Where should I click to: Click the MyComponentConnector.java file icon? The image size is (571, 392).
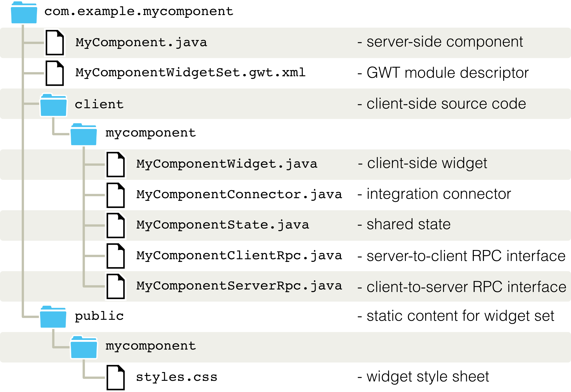116,195
